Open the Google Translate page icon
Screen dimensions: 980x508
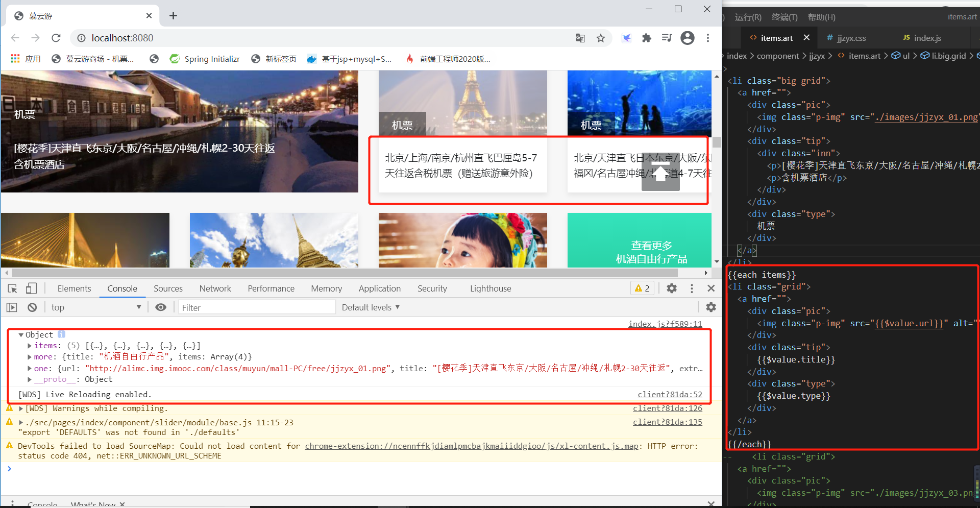580,38
